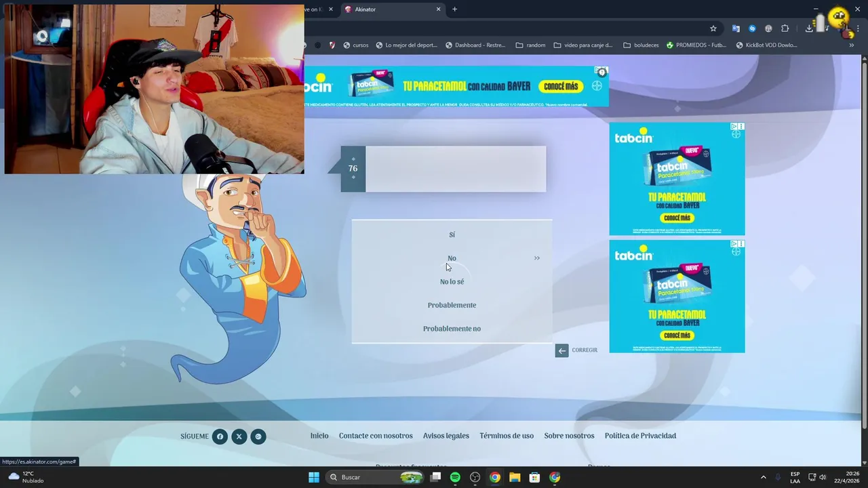The height and width of the screenshot is (488, 868).
Task: Click the Akinator genie character
Action: (x=237, y=278)
